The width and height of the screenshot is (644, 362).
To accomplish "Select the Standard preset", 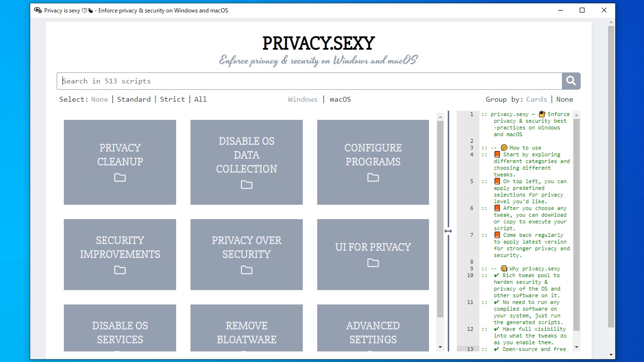I will 134,99.
